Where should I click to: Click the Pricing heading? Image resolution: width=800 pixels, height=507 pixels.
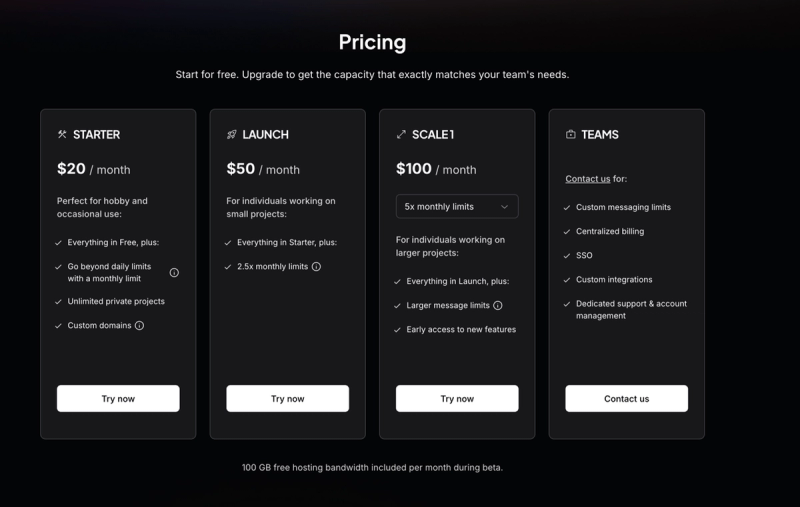[x=372, y=42]
